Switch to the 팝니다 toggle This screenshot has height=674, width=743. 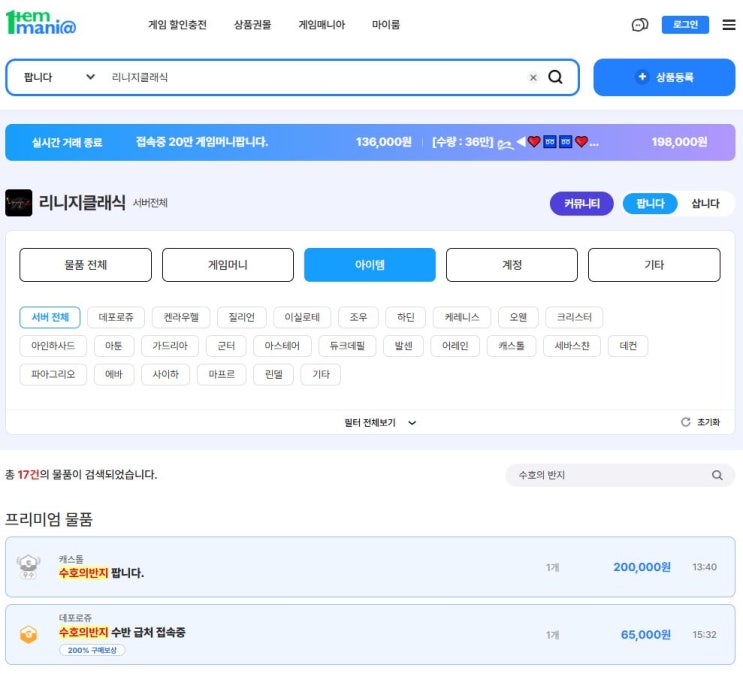tap(650, 203)
